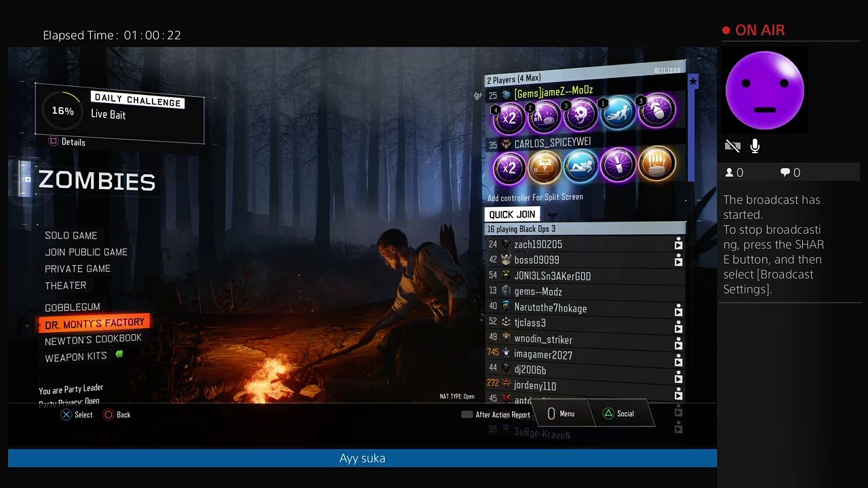The image size is (868, 488).
Task: Click the purple broadcaster avatar thumbnail
Action: (x=765, y=90)
